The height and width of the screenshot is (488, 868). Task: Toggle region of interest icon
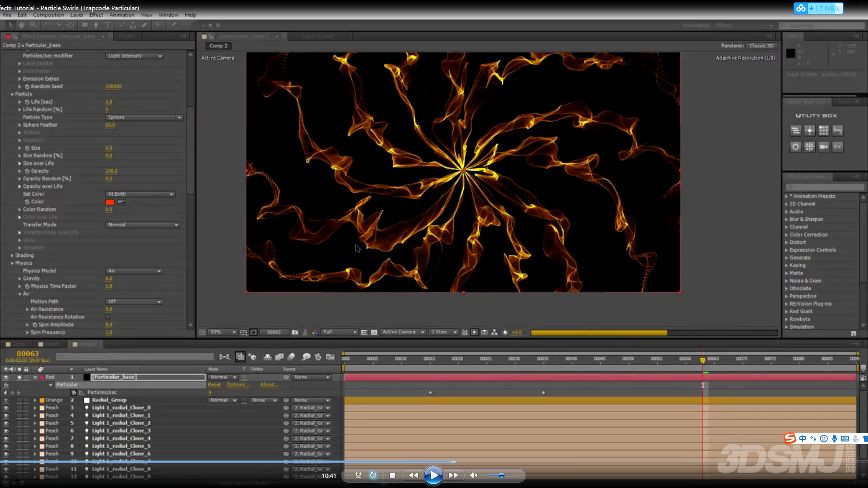click(x=364, y=332)
